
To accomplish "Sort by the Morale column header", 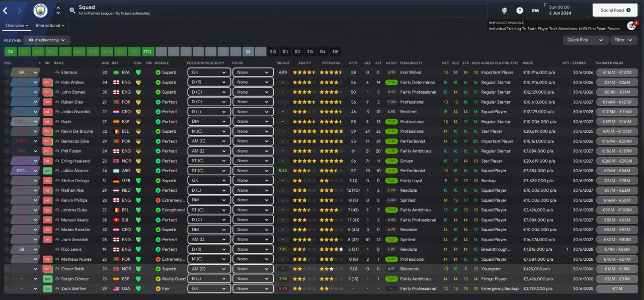I will click(162, 63).
